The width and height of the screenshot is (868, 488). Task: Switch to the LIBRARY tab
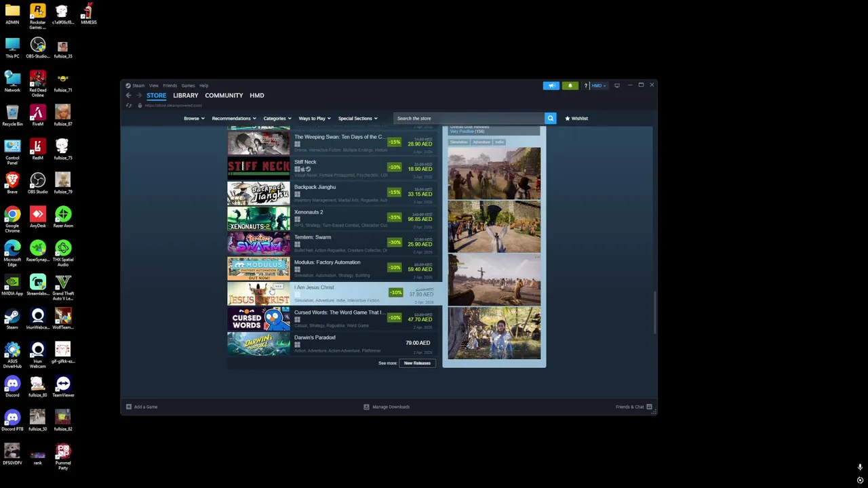(x=185, y=96)
